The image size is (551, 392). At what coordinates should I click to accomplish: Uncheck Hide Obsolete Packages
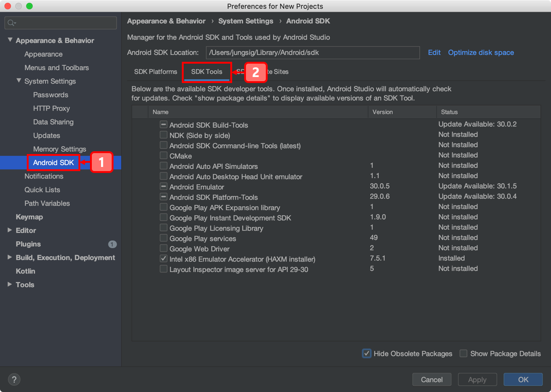tap(366, 354)
